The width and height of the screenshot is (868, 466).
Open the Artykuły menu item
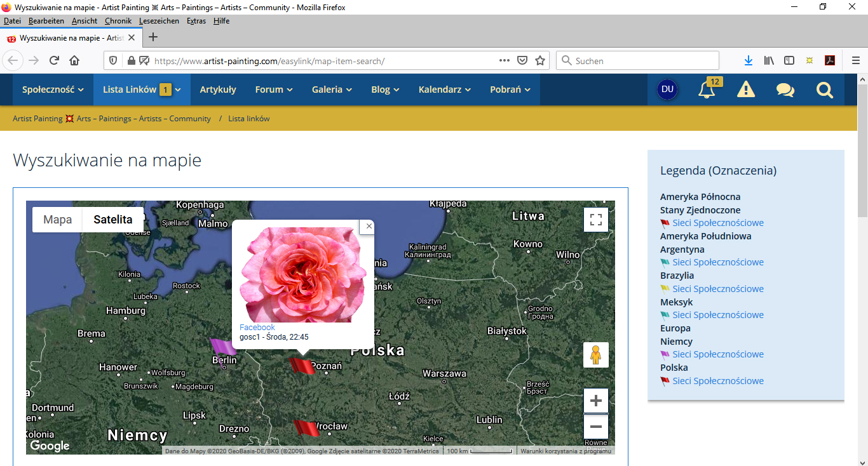point(218,90)
